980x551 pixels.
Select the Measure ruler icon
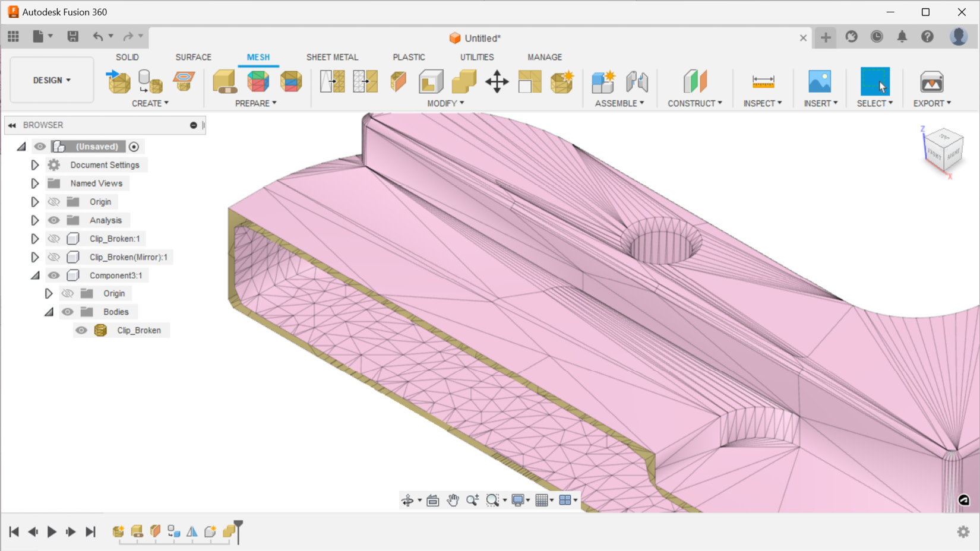(763, 81)
